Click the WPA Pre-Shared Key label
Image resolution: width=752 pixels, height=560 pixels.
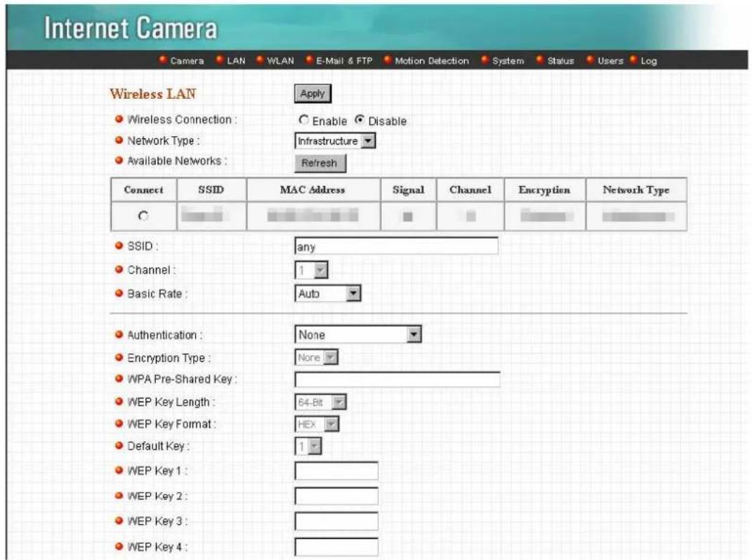(182, 379)
